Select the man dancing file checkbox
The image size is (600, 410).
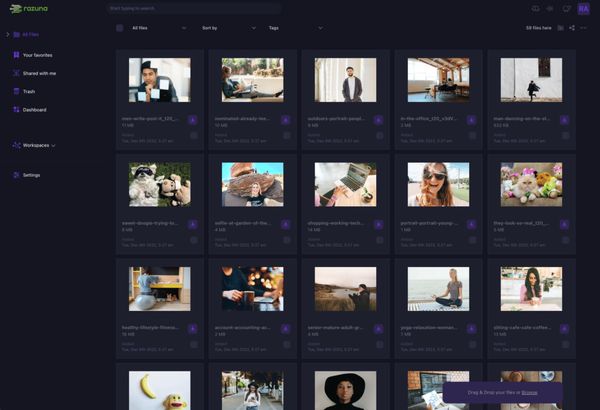click(x=566, y=136)
